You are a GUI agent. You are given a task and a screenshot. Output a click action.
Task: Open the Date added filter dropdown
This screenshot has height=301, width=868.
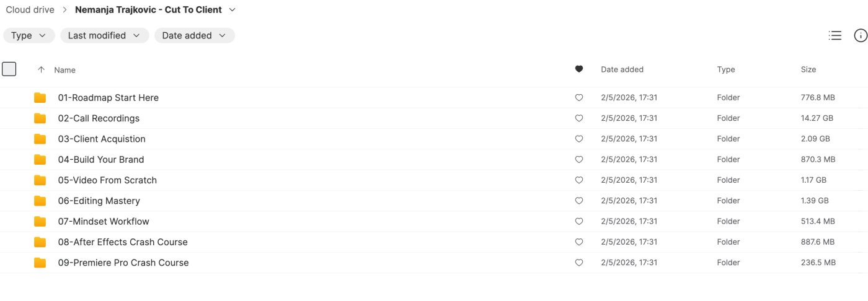194,36
